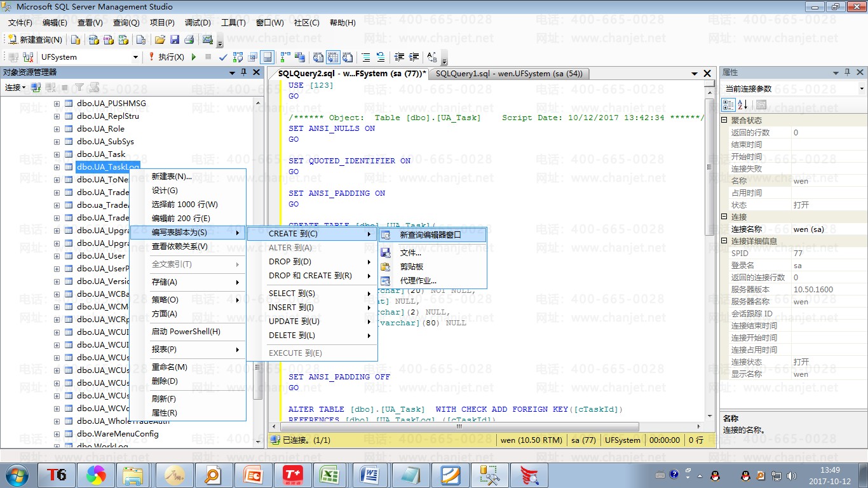Click the Open File folder icon
Viewport: 868px width, 488px height.
pyautogui.click(x=160, y=39)
